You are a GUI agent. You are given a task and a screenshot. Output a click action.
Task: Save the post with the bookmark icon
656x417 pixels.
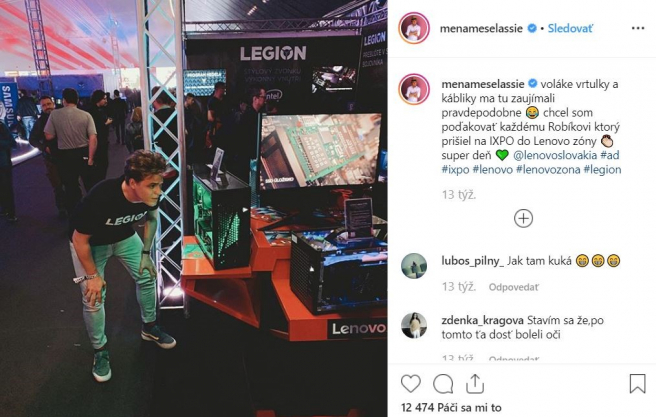(x=637, y=384)
